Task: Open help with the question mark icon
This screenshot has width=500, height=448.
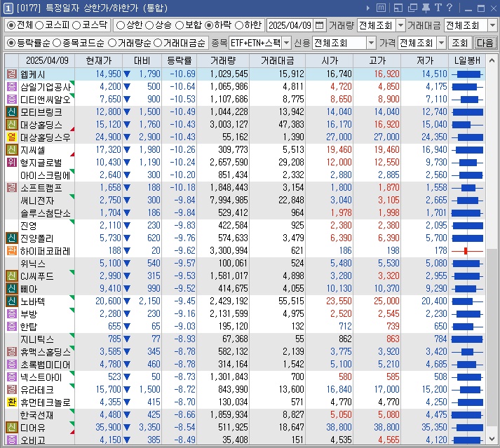Action: pos(450,8)
